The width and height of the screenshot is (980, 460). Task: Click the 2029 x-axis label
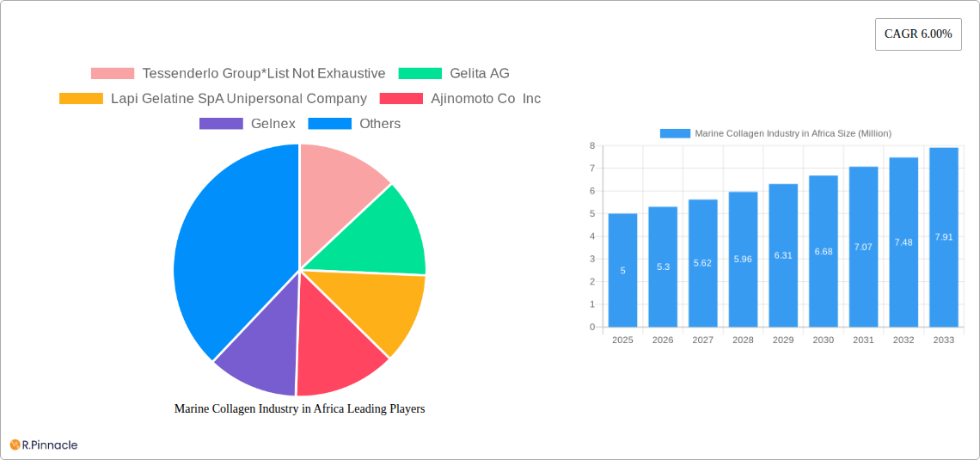pyautogui.click(x=783, y=340)
